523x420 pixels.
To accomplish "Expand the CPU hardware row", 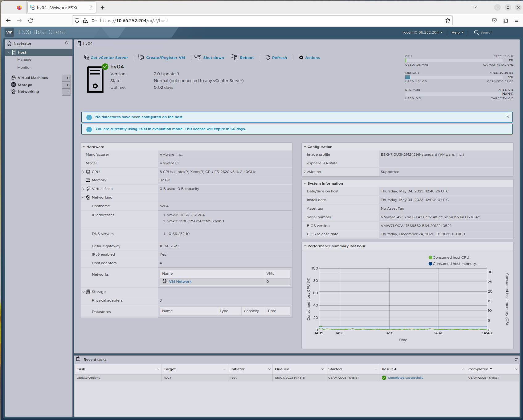I will [x=83, y=172].
